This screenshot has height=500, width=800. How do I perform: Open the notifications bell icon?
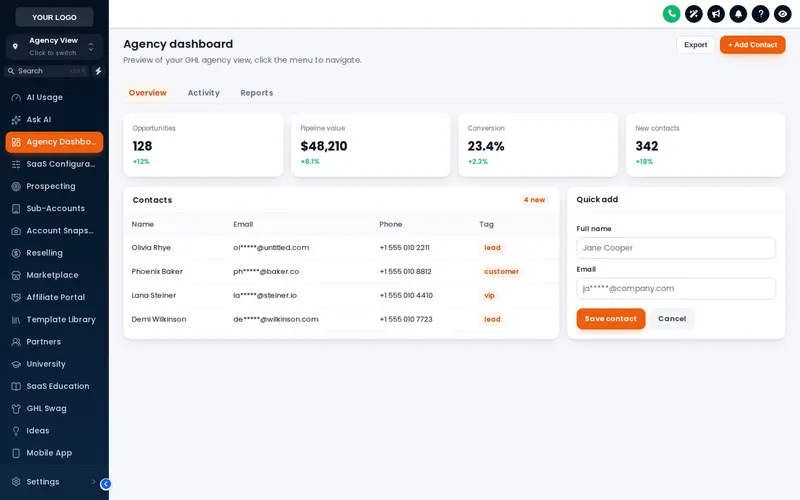[738, 14]
